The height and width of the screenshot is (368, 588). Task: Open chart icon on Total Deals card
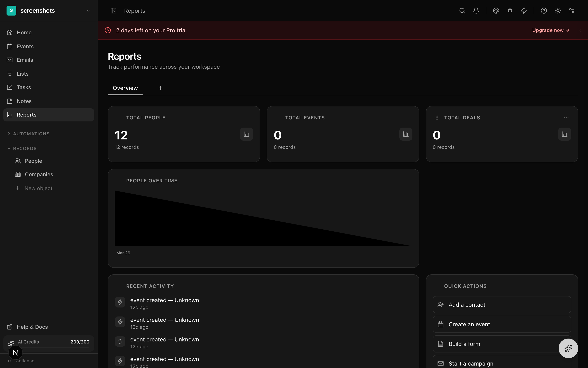565,134
